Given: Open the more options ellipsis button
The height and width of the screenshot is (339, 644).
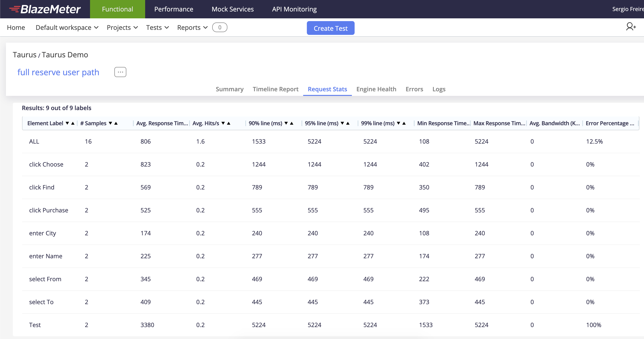Looking at the screenshot, I should tap(120, 72).
